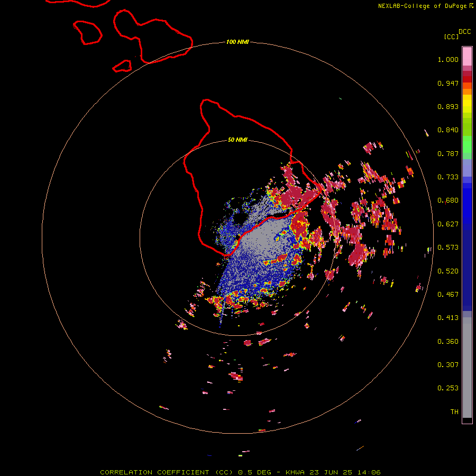Click the 1.000 color scale value
This screenshot has height=476, width=476.
tap(448, 59)
